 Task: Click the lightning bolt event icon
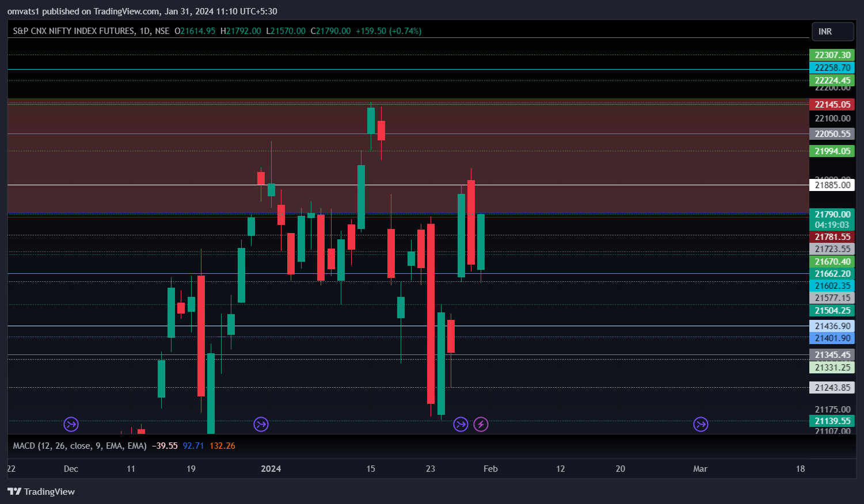481,425
